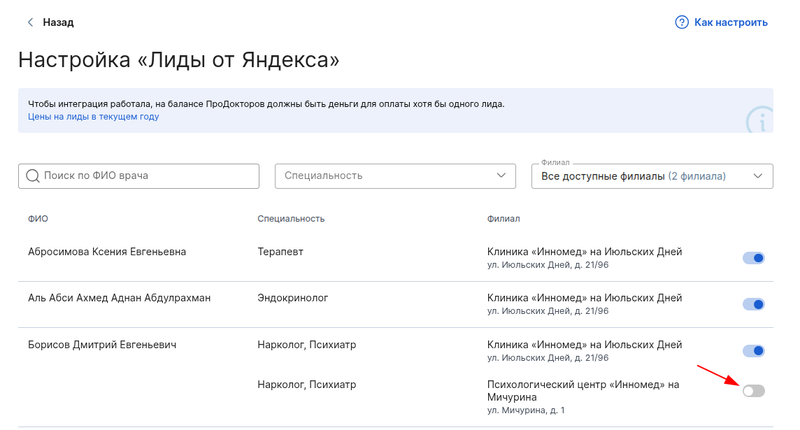Click the page title Настройка «Лиды от Яндекса»
The height and width of the screenshot is (430, 800).
(179, 60)
